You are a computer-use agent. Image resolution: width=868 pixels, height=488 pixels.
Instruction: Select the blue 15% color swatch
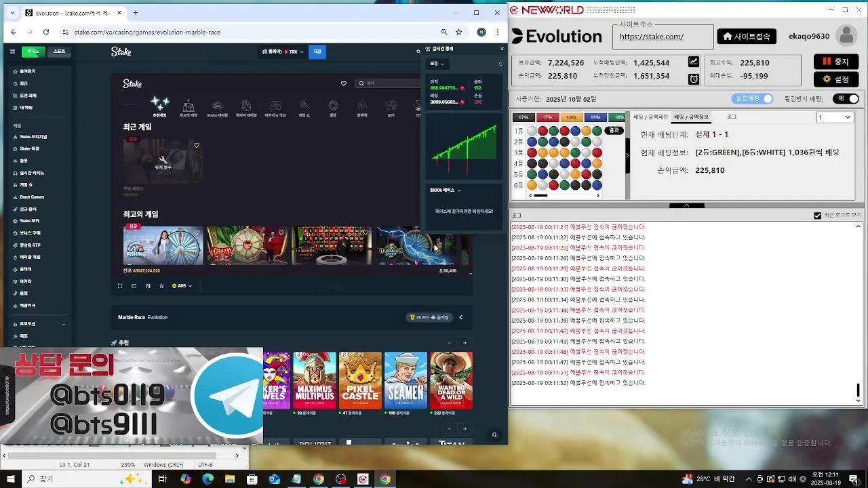tap(595, 117)
